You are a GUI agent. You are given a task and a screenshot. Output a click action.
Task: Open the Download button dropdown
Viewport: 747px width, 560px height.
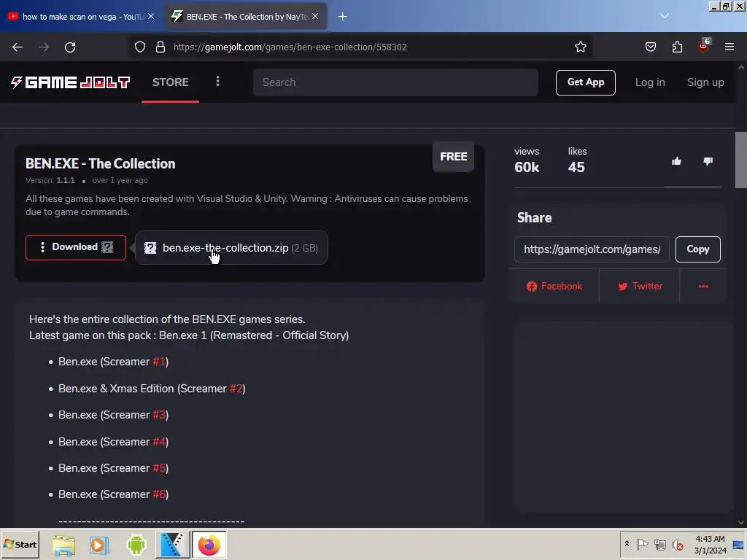pos(76,247)
